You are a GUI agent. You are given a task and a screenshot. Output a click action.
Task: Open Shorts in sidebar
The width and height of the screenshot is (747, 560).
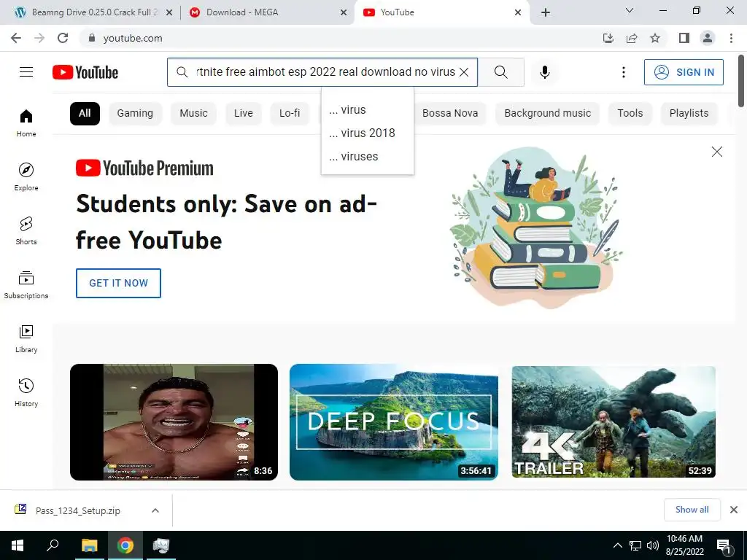[26, 230]
